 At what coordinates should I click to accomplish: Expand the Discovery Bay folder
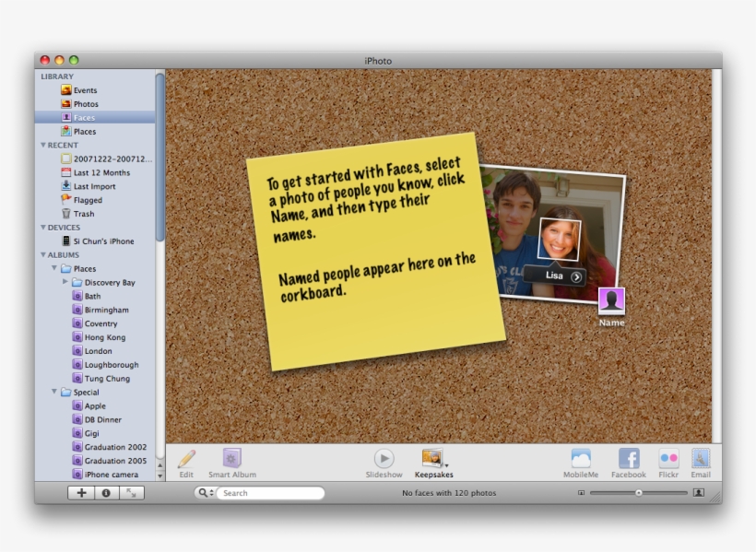click(65, 282)
